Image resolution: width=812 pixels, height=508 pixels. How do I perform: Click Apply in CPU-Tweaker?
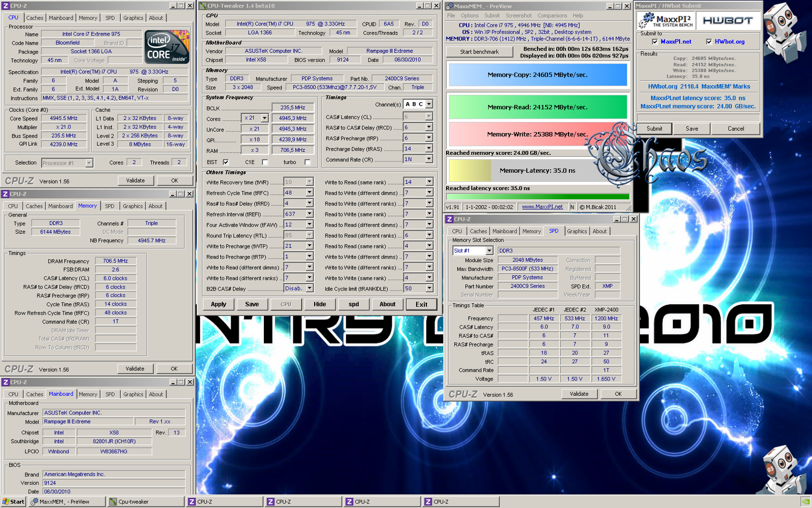point(219,304)
